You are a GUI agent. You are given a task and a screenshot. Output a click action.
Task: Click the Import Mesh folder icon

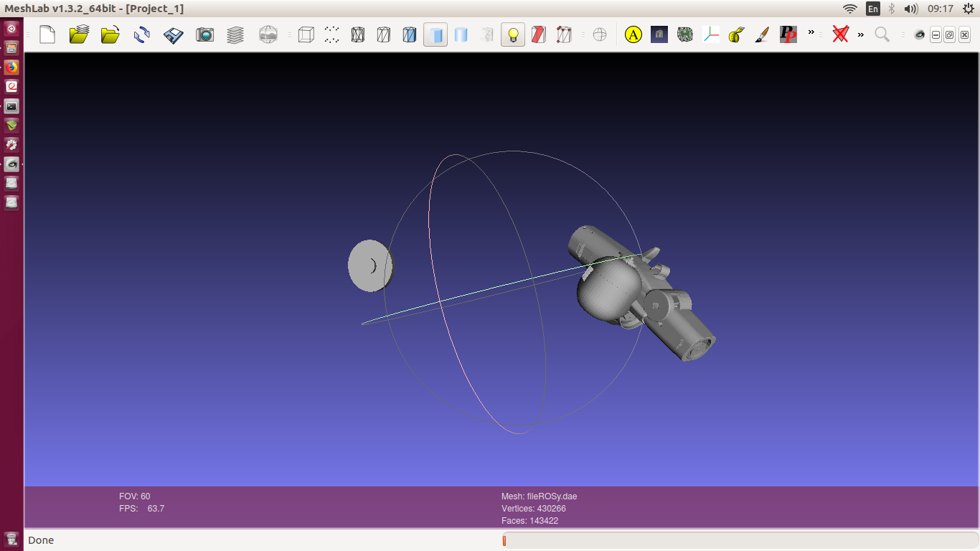pyautogui.click(x=110, y=34)
